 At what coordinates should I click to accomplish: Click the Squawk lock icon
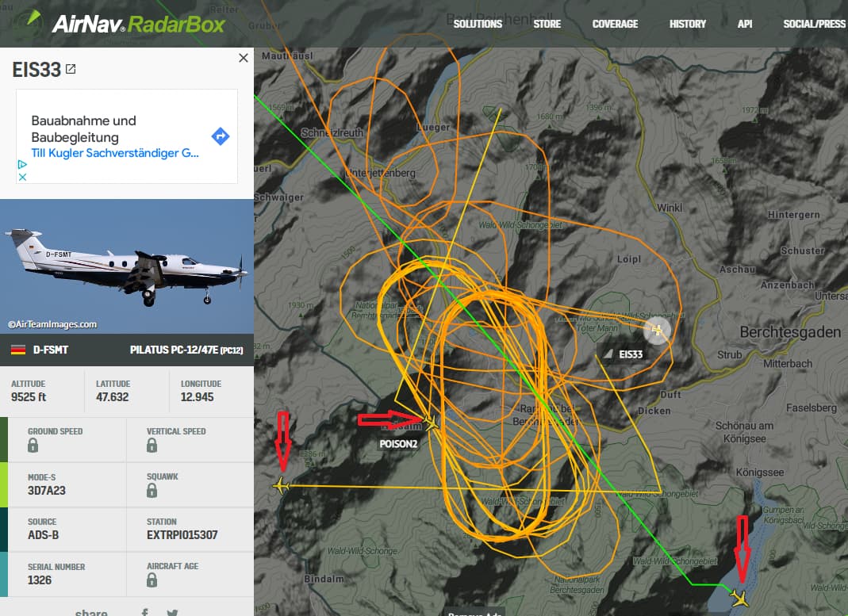[152, 490]
